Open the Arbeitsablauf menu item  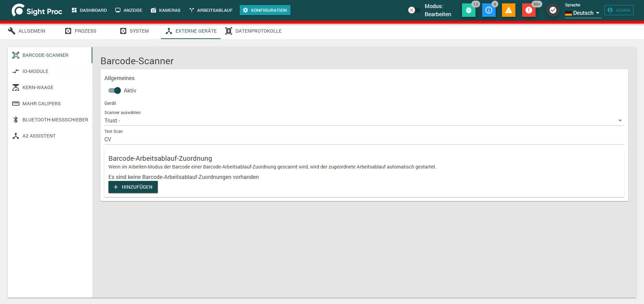pos(211,10)
